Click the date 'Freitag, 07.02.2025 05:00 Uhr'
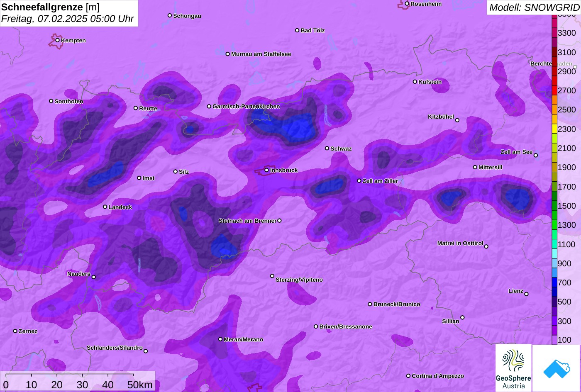The image size is (581, 392). pos(68,19)
